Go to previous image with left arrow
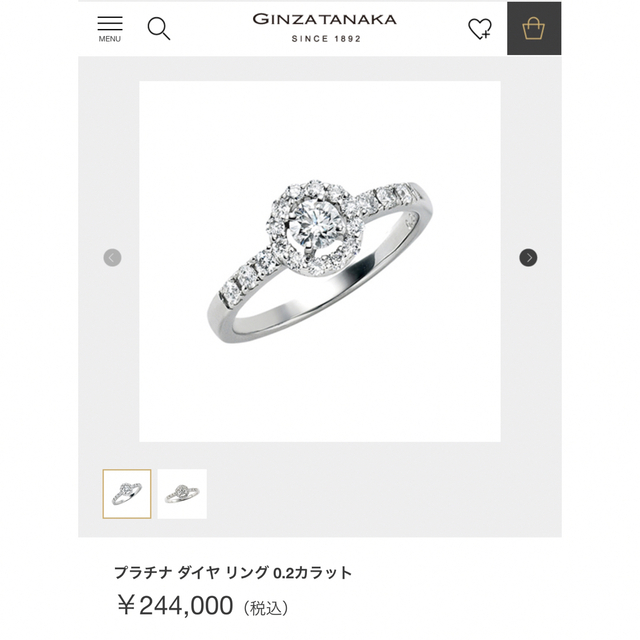640x640 pixels. [112, 258]
